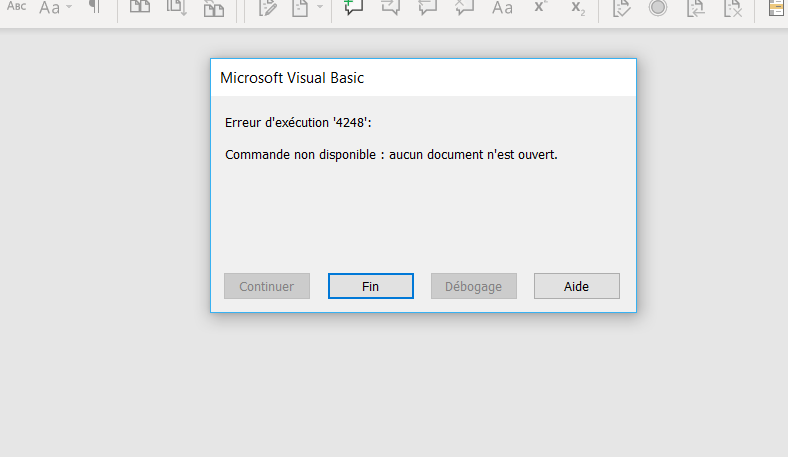Click the side-by-side pages compare icon
This screenshot has width=788, height=457.
coord(140,7)
